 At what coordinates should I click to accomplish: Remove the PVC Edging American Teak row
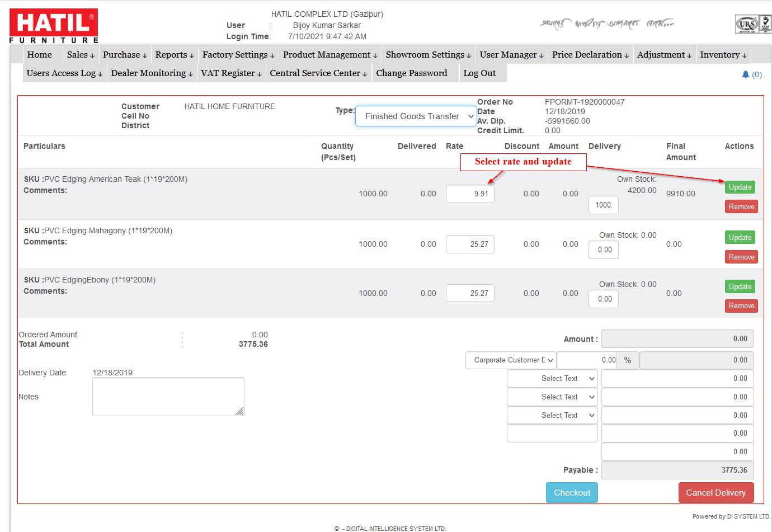(741, 207)
